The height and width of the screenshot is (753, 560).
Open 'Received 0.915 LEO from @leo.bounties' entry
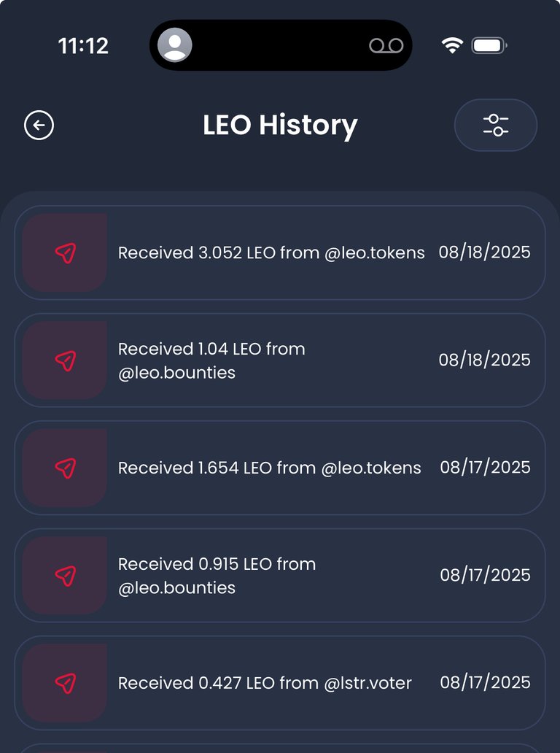pos(280,575)
